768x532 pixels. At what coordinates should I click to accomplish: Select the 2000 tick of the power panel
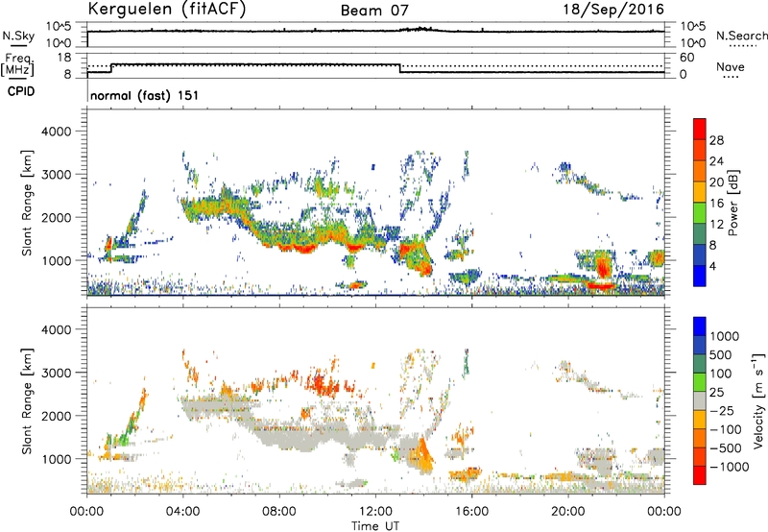click(57, 217)
